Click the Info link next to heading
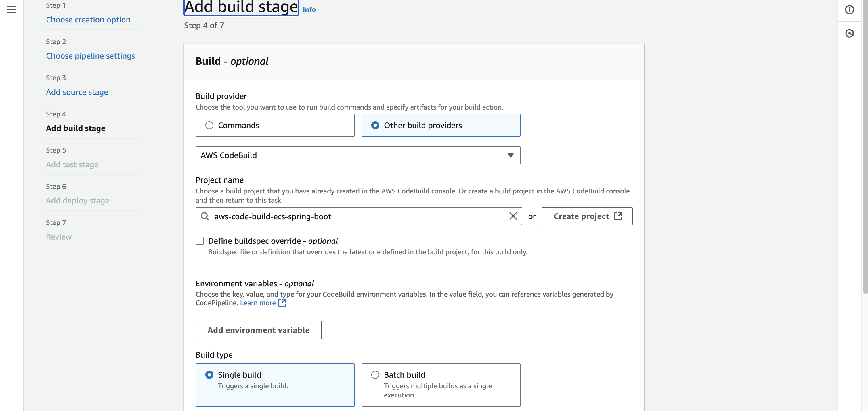The width and height of the screenshot is (868, 411). 309,10
